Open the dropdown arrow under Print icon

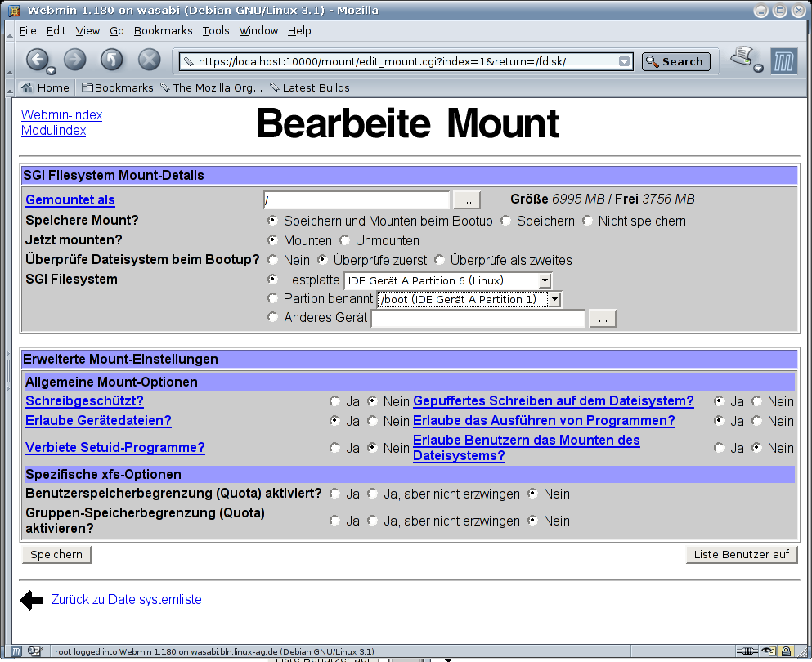(x=759, y=69)
